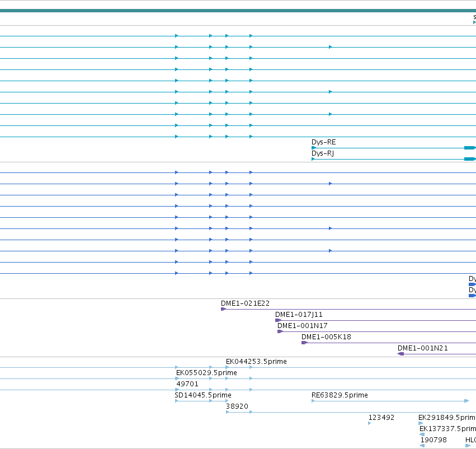
Task: Click the Dys-RJ transcript label
Action: pos(322,153)
